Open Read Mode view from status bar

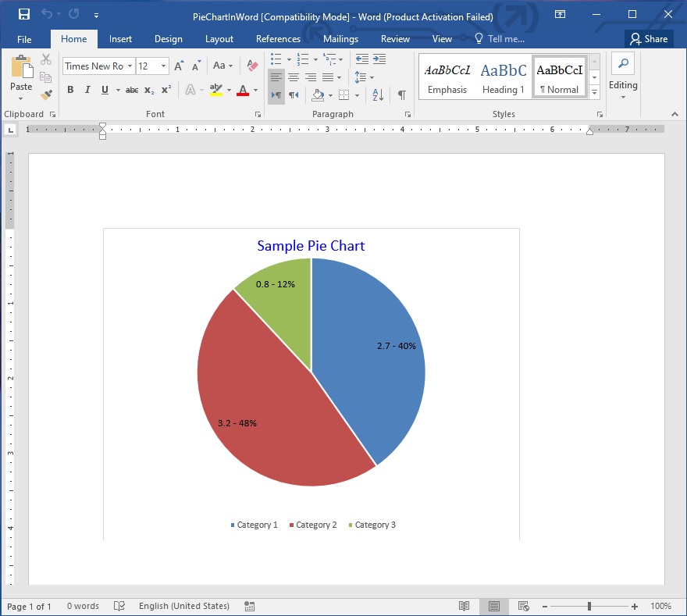click(465, 606)
